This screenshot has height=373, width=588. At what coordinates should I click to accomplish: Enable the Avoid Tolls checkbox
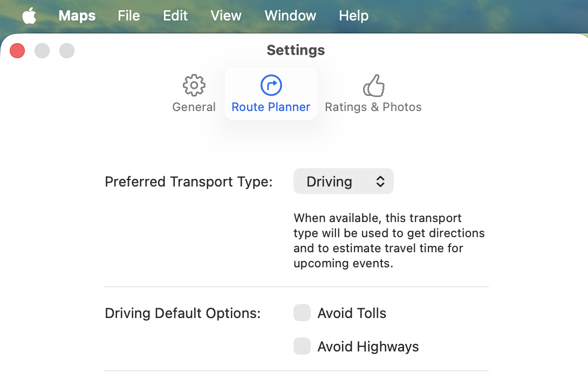point(302,313)
